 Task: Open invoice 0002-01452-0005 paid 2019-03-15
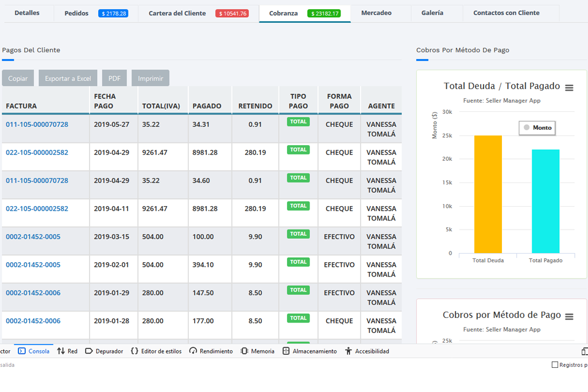[33, 237]
